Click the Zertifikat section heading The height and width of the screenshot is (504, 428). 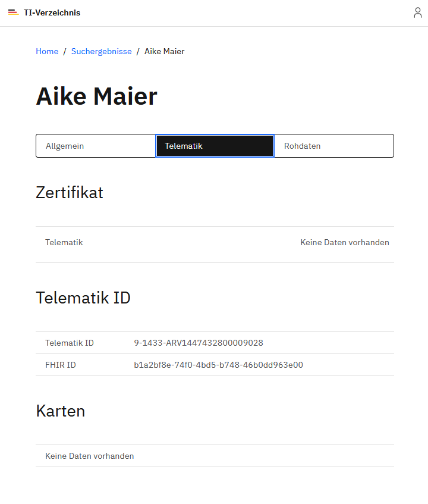click(x=70, y=193)
